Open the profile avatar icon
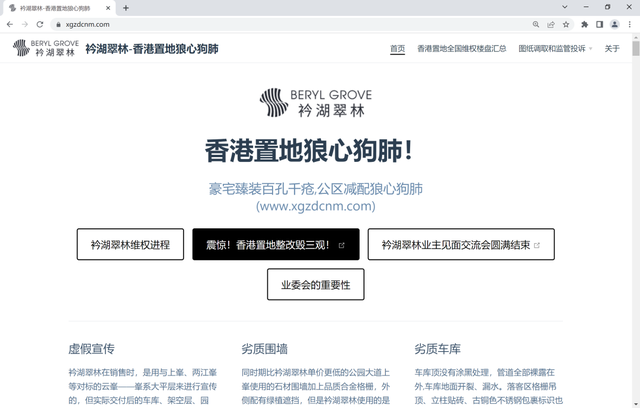This screenshot has height=408, width=640. tap(615, 24)
